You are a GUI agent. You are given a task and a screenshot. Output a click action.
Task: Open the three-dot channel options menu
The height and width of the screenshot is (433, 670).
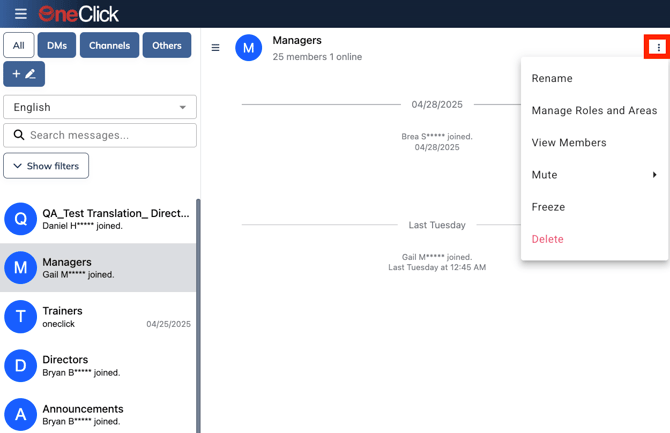[x=657, y=46]
